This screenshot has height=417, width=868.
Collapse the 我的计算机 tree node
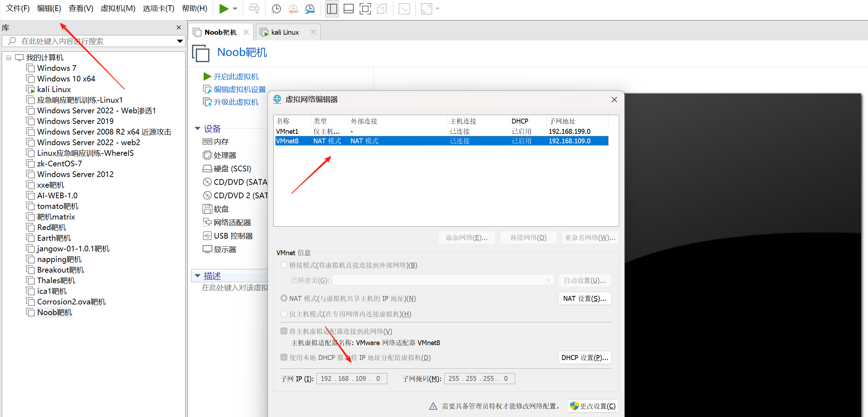8,58
